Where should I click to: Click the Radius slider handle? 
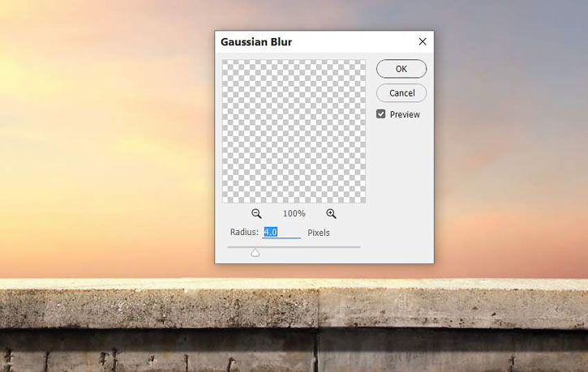click(x=255, y=253)
